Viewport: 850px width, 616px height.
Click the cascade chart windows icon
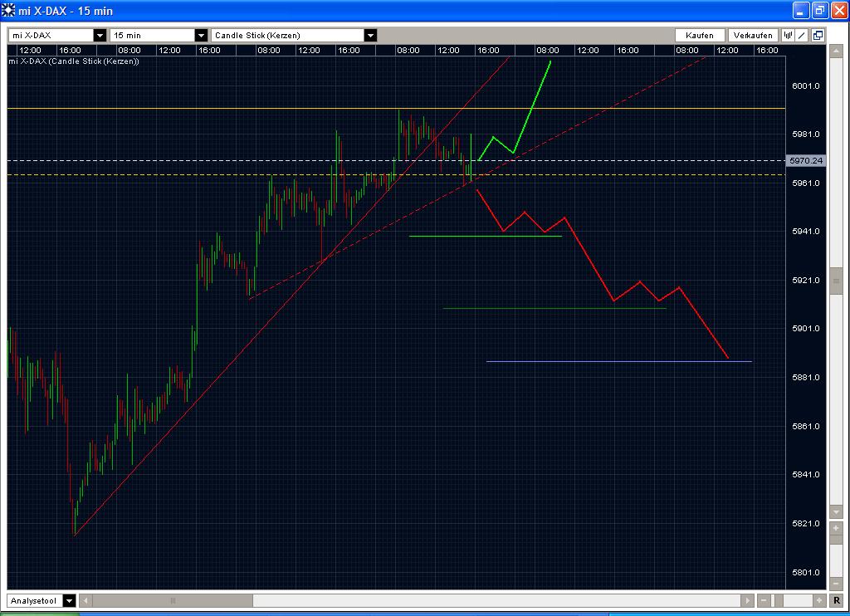818,35
